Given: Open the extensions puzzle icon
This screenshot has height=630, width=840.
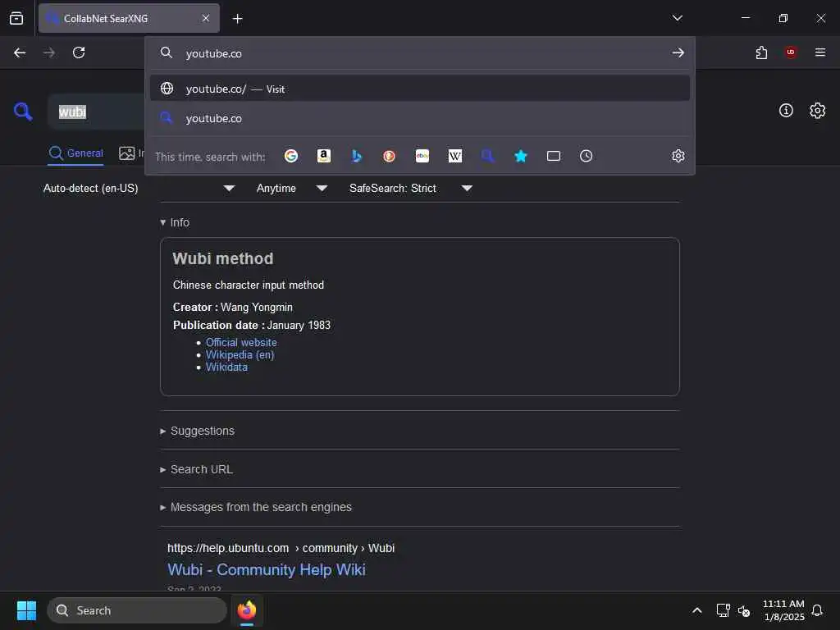Looking at the screenshot, I should click(761, 52).
